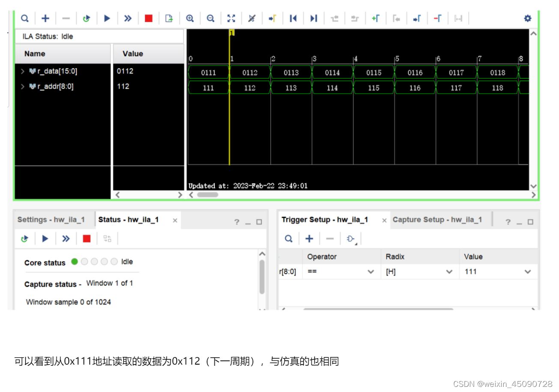Zoom in on the waveform
The image size is (559, 392).
pos(190,18)
